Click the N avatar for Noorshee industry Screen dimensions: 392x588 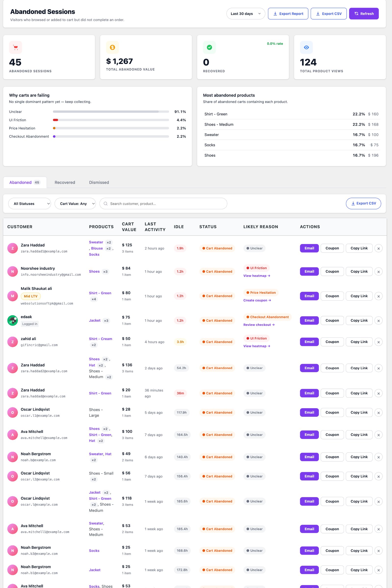click(x=12, y=271)
